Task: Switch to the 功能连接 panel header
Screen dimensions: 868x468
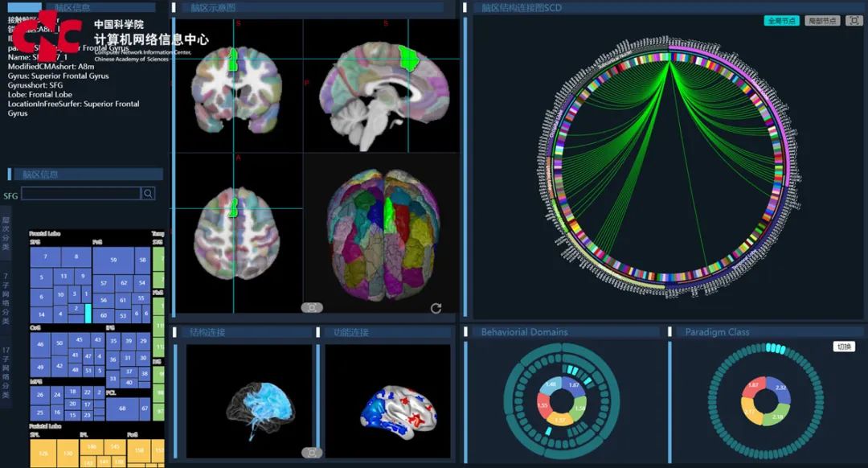Action: pos(351,332)
